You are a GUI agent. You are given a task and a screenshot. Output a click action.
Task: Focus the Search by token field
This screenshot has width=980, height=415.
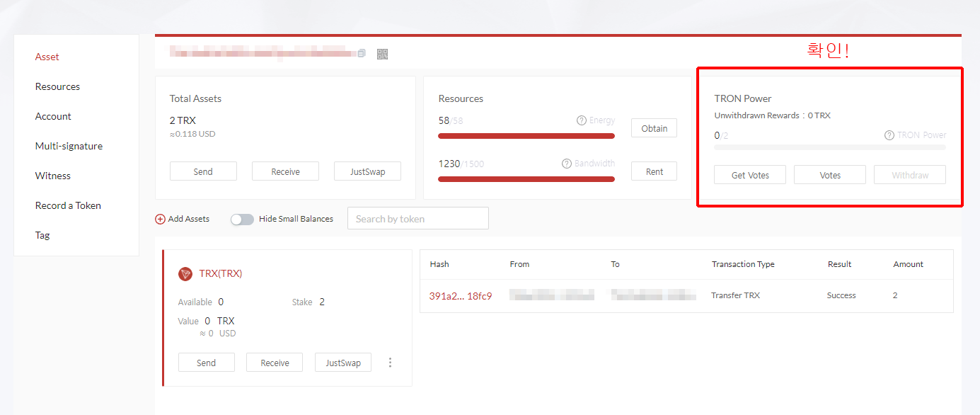tap(418, 219)
